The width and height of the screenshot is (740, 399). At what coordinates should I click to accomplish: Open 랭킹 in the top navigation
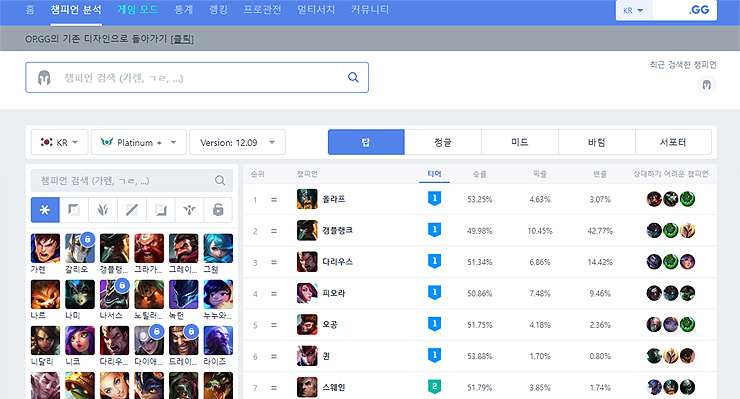tap(219, 10)
